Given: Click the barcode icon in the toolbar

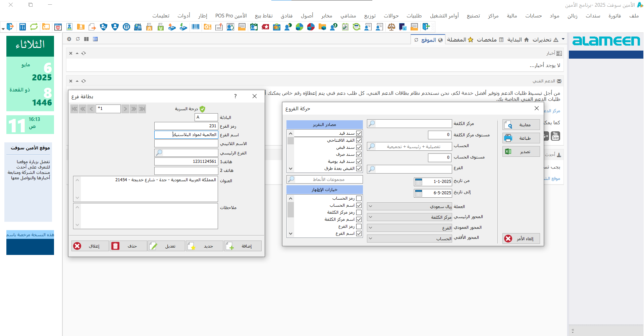Looking at the screenshot, I should 196,27.
